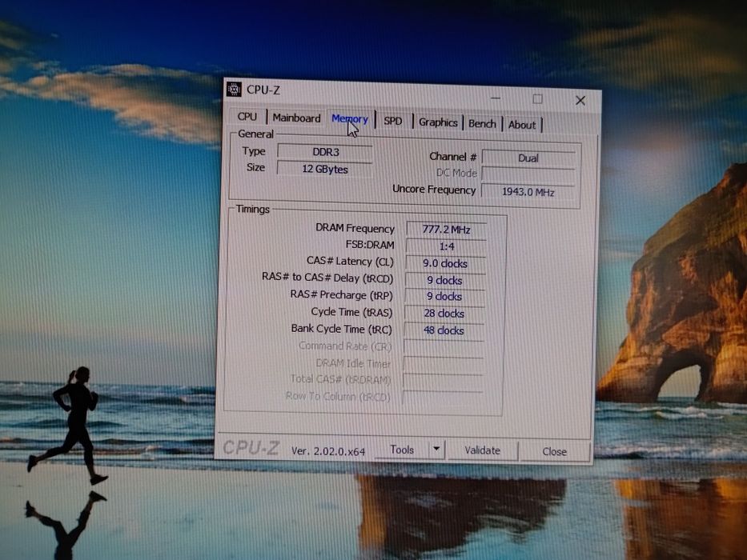Click the Validate button

coord(482,450)
